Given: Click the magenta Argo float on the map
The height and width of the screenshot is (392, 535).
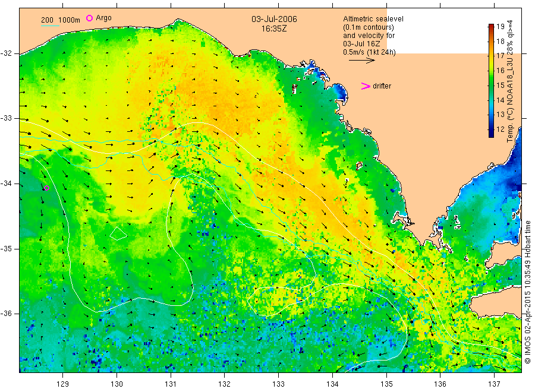Looking at the screenshot, I should [47, 188].
